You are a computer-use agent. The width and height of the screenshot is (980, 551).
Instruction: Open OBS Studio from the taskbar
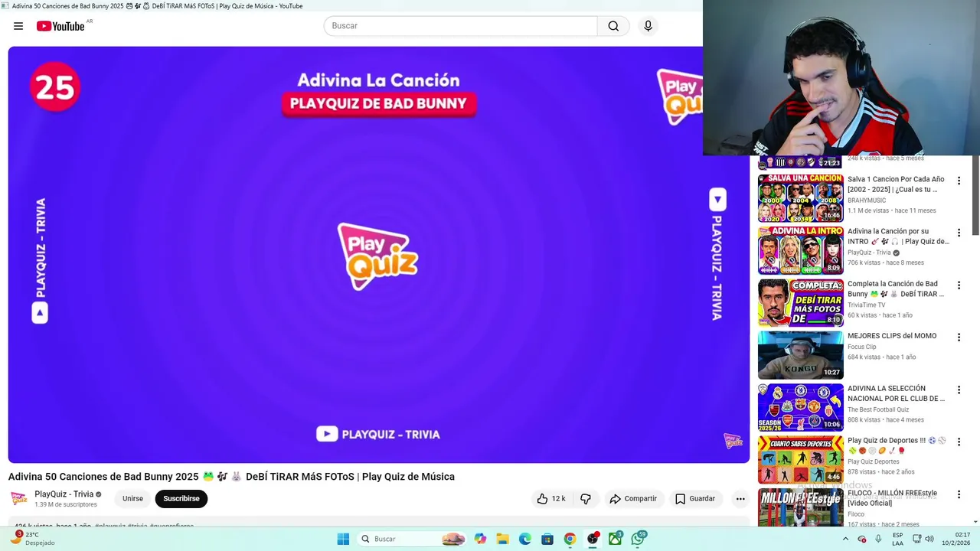point(593,539)
